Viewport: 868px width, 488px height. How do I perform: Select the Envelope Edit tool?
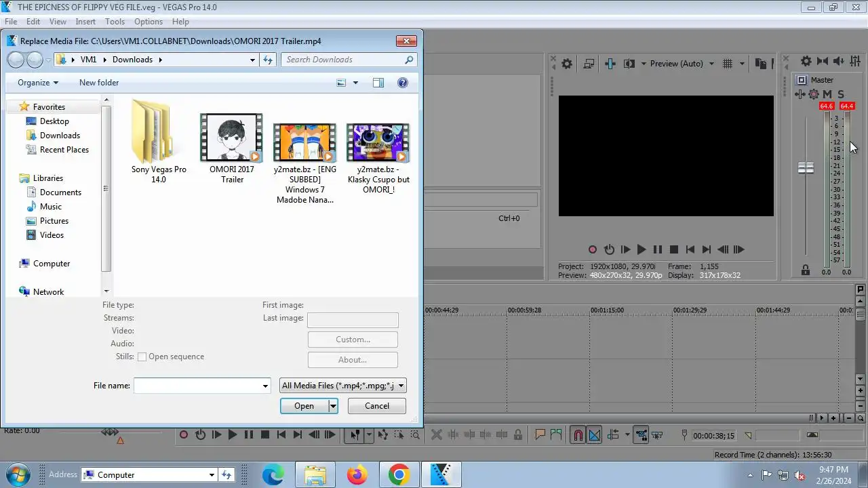pos(383,435)
